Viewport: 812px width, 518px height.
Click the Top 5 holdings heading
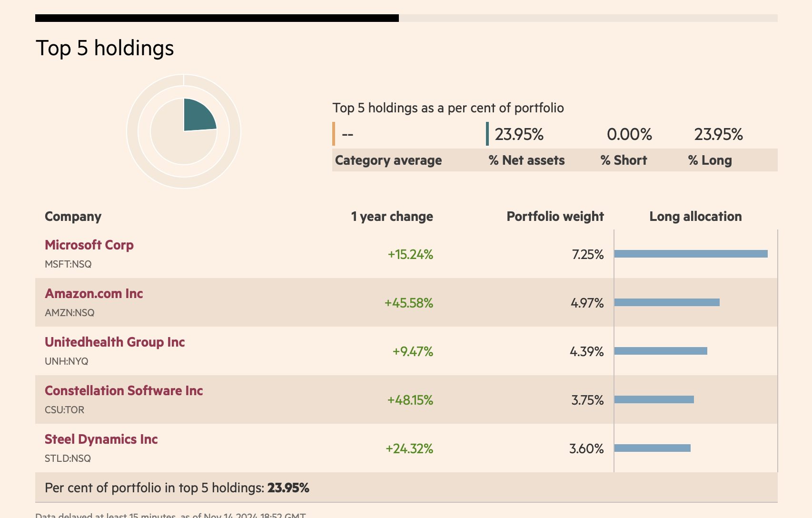(105, 48)
